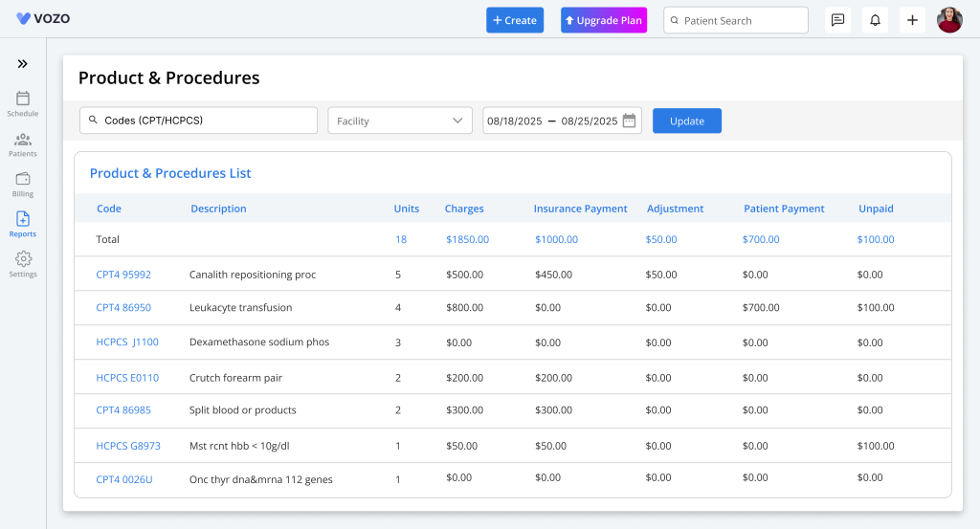980x529 pixels.
Task: Click the Create button
Action: coord(515,20)
